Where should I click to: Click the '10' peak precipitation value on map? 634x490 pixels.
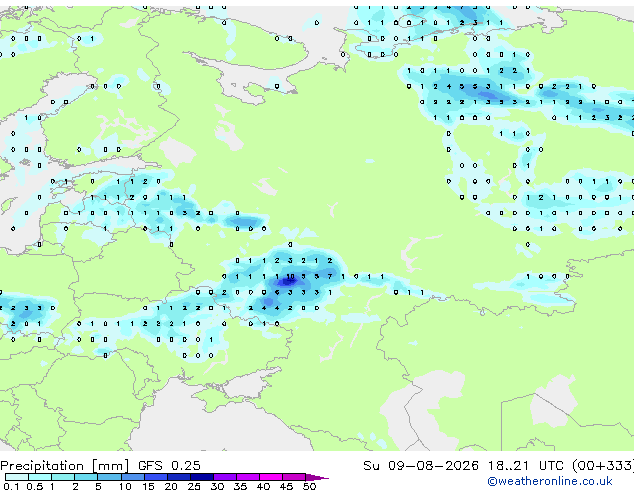point(290,277)
